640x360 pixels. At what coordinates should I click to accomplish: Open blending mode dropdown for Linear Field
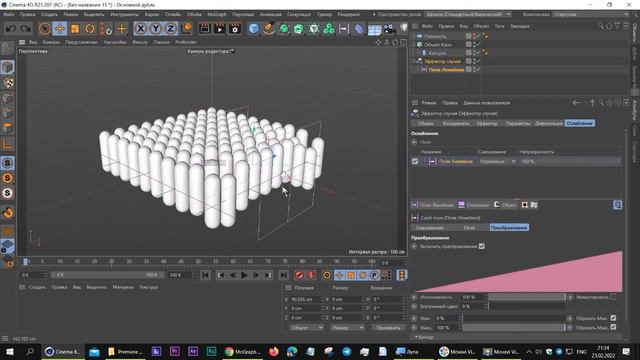click(x=497, y=162)
